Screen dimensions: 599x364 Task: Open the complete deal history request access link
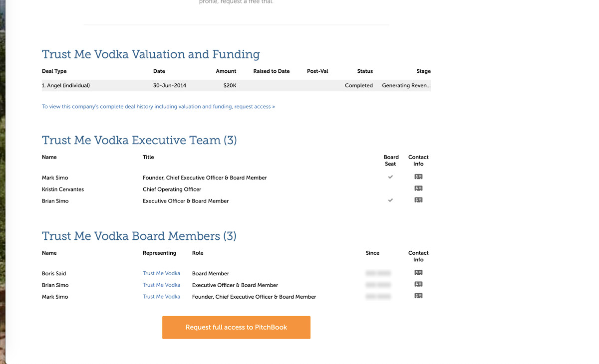[158, 107]
